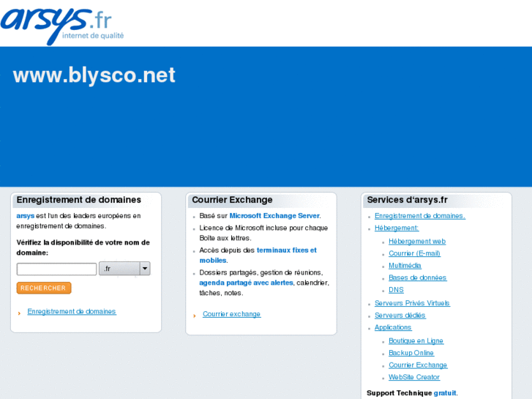
Task: Open the Courrier exchange link at the panel bottom
Action: pyautogui.click(x=231, y=314)
